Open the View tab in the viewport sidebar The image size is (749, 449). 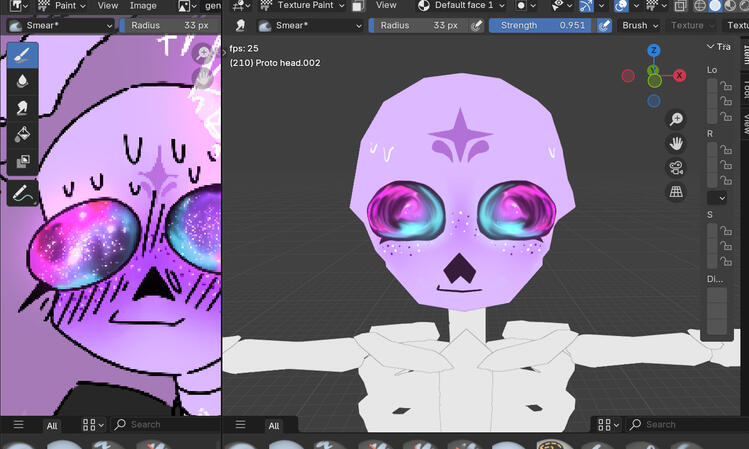745,124
